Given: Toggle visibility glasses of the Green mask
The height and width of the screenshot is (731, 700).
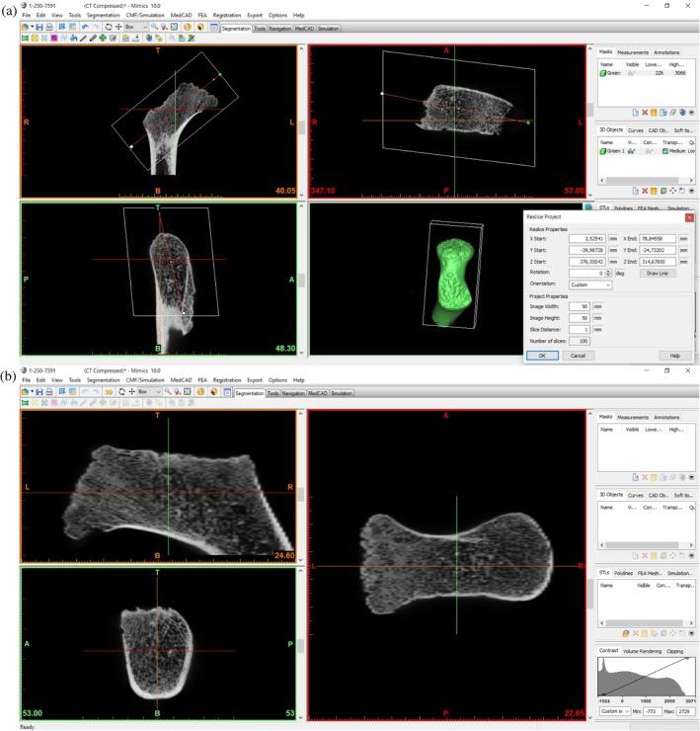Looking at the screenshot, I should coord(629,72).
